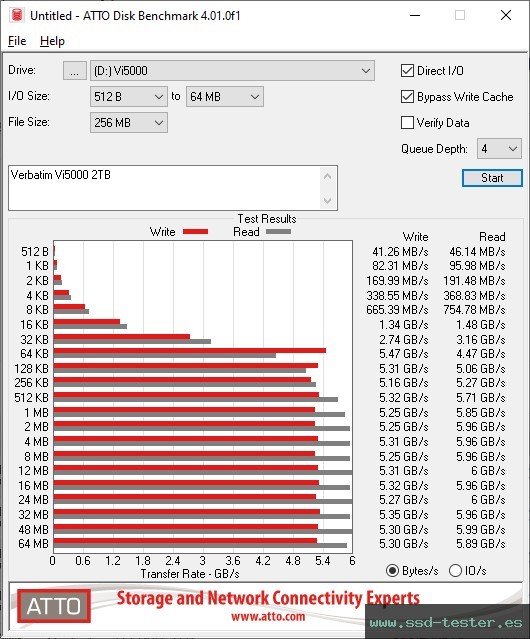This screenshot has width=530, height=639.
Task: Click the 48 MB read value 5.99 GB/s
Action: click(x=481, y=529)
